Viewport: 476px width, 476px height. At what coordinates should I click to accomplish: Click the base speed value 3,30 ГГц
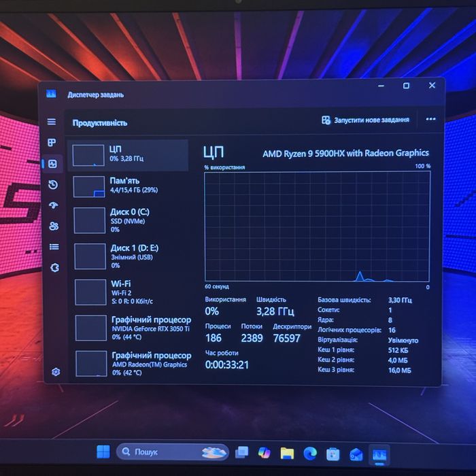400,301
